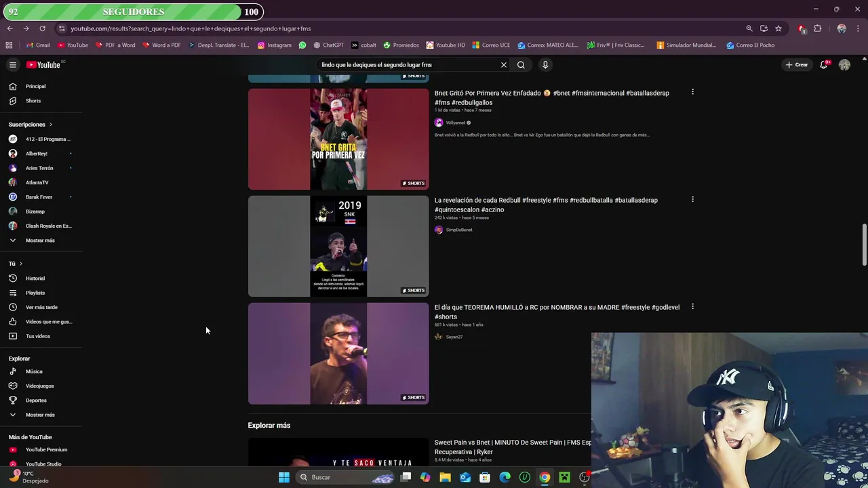Reload the page

(x=42, y=28)
